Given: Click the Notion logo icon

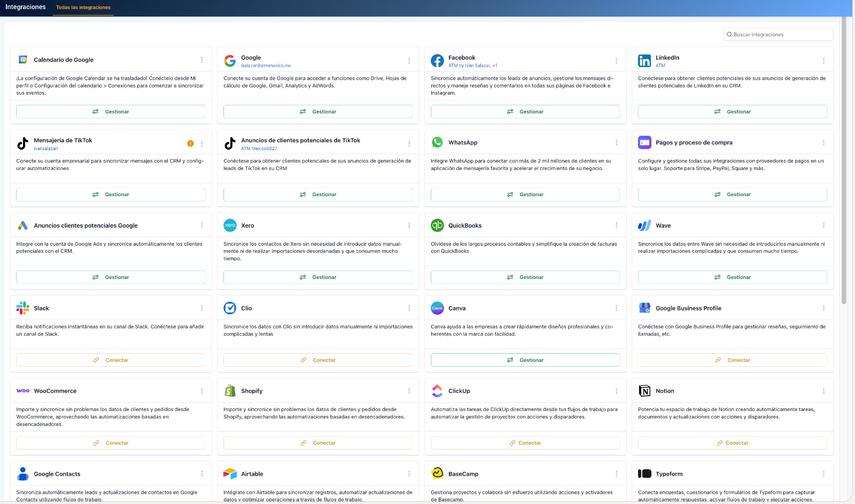Looking at the screenshot, I should [x=644, y=391].
